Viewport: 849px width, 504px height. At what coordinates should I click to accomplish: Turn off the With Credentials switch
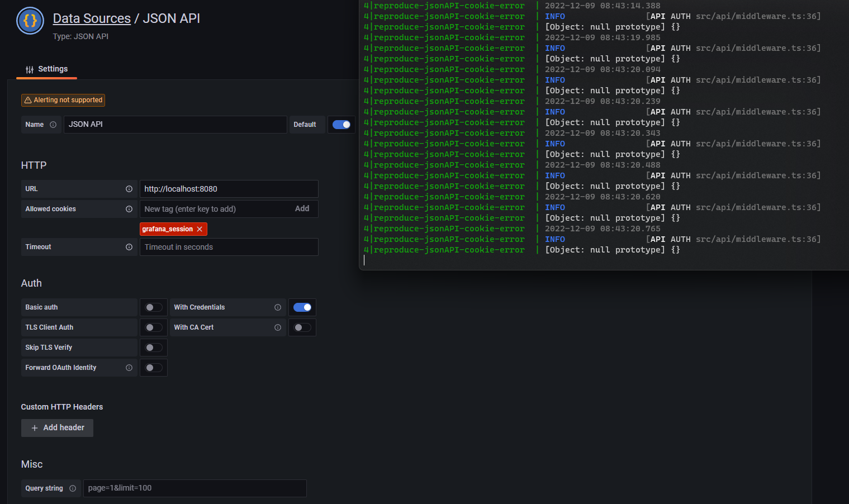(x=302, y=307)
